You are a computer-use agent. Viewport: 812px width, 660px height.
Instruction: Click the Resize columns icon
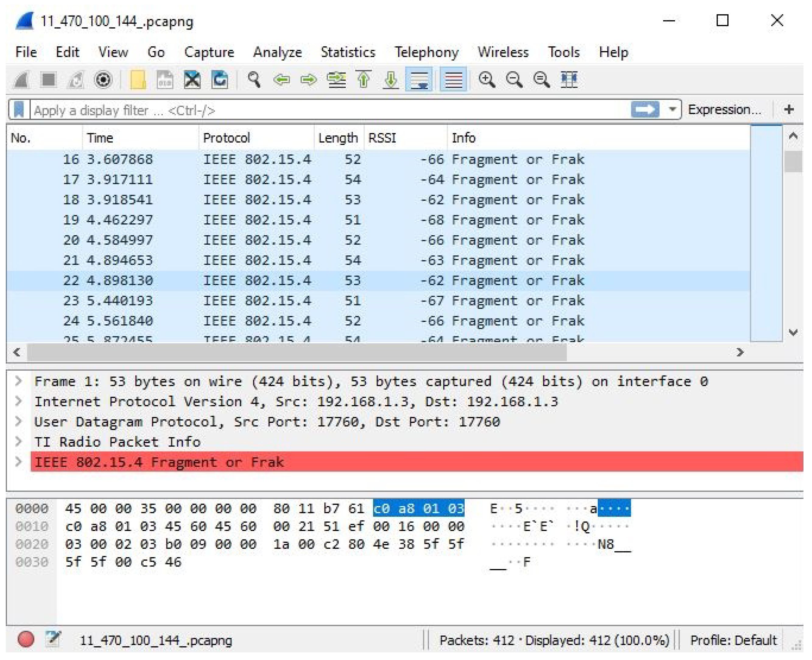(x=569, y=80)
